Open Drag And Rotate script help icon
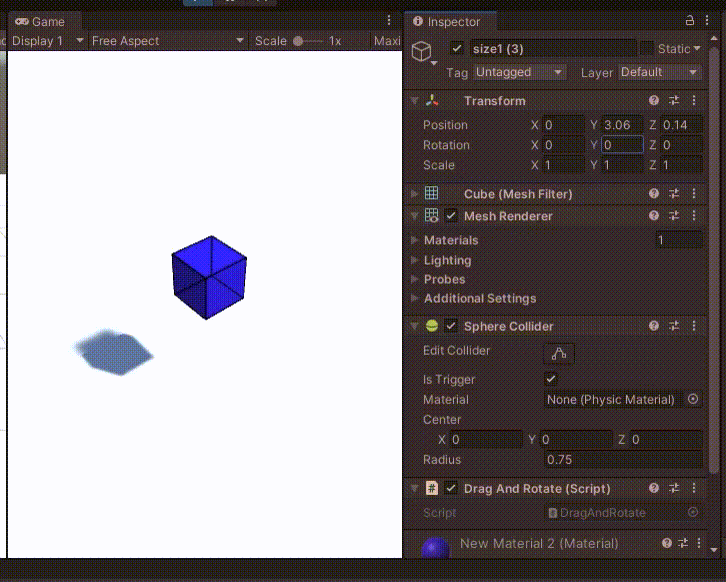Viewport: 726px width, 582px height. (x=654, y=488)
